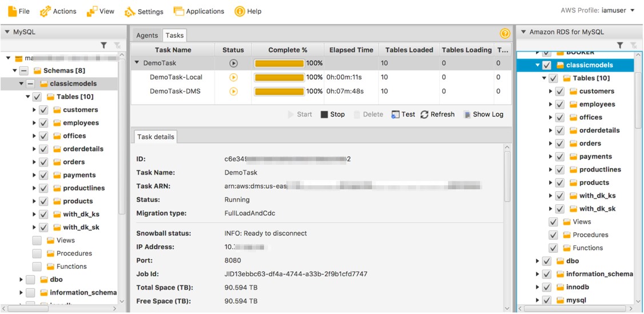Collapse the DemoTask row in task list
The height and width of the screenshot is (314, 644).
tap(137, 63)
